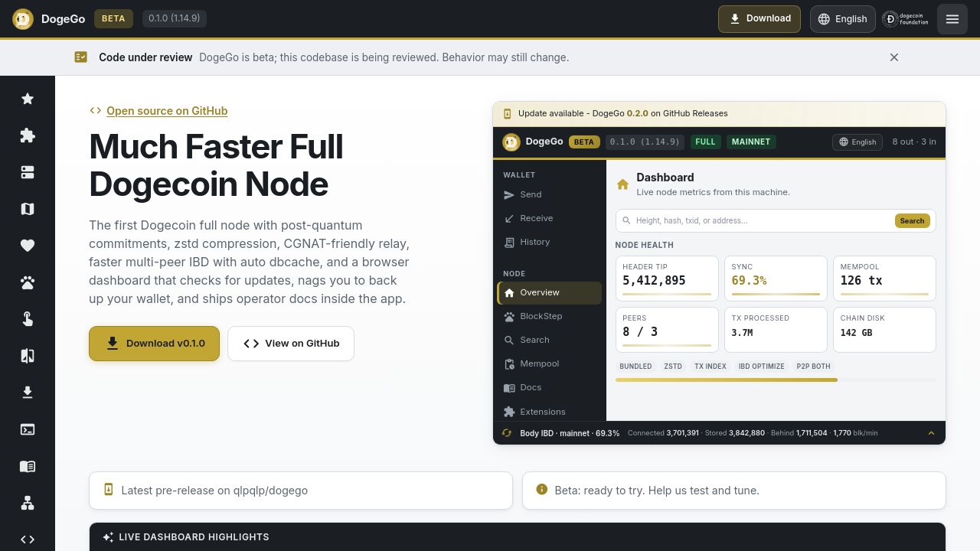The height and width of the screenshot is (551, 980).
Task: Click the Update available DogeGo 0.2.0 notice
Action: click(719, 113)
